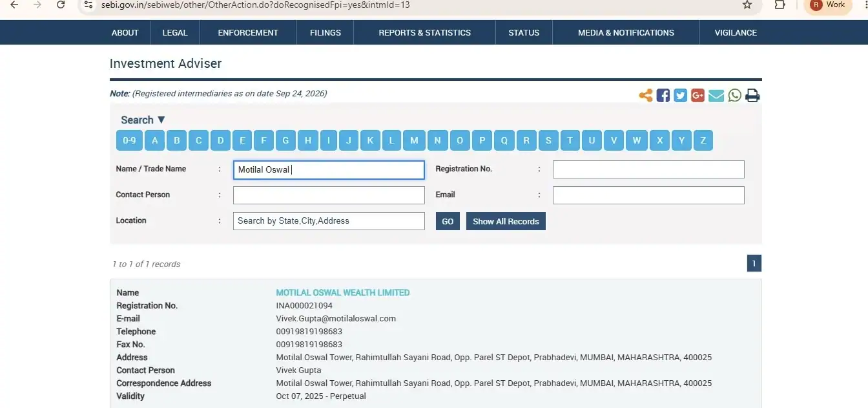Click the browser address bar URL
868x408 pixels.
pyautogui.click(x=254, y=5)
